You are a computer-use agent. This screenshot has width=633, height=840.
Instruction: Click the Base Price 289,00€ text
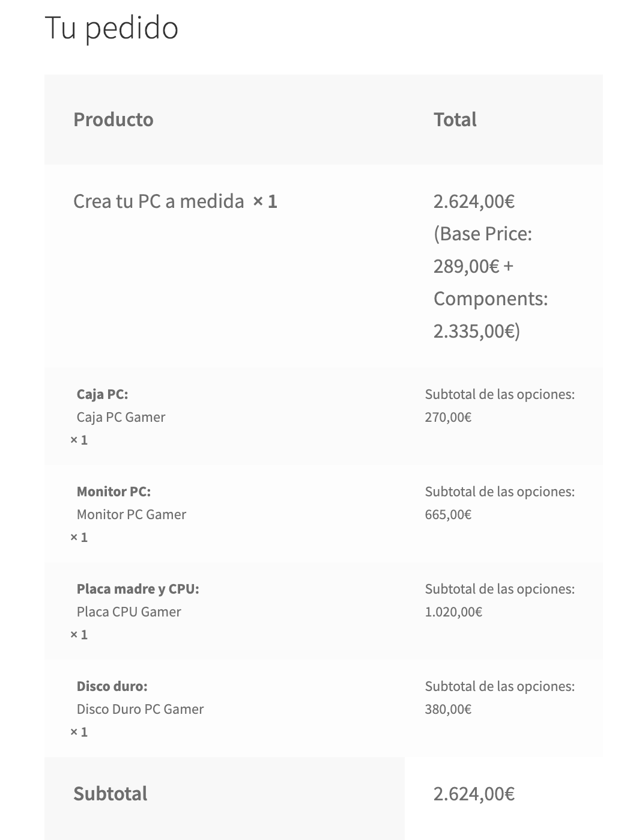pyautogui.click(x=466, y=266)
